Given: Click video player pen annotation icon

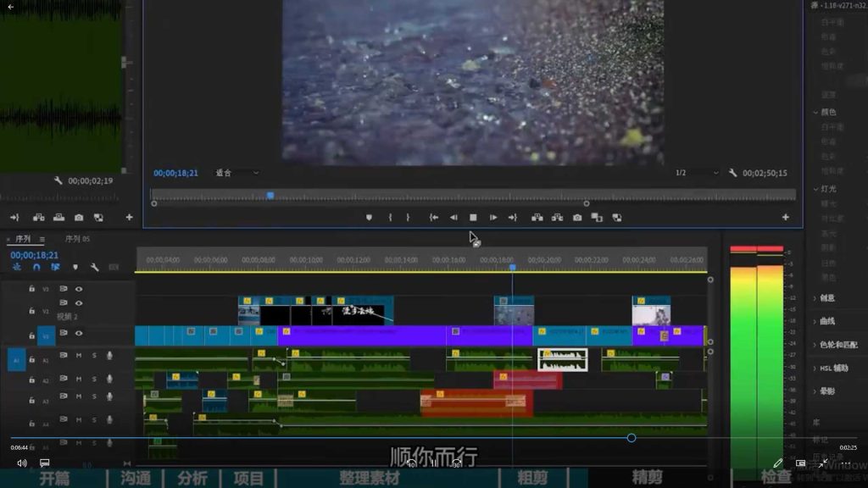Looking at the screenshot, I should (x=778, y=463).
